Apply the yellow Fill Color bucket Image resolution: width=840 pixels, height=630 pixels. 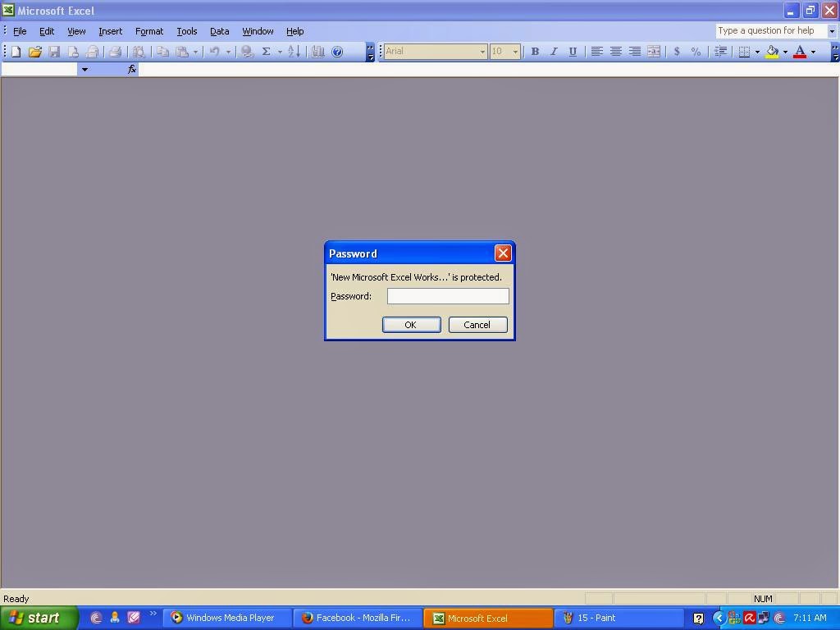(772, 52)
